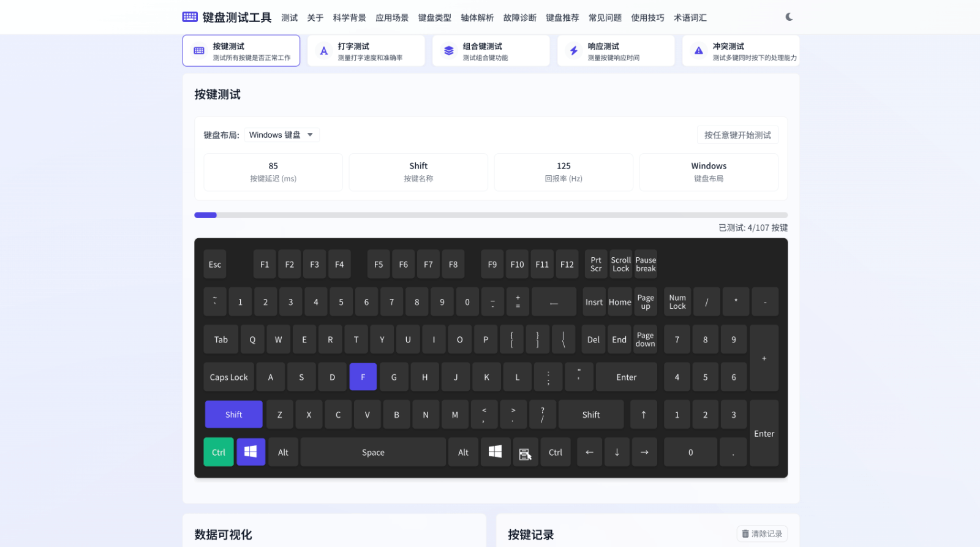The height and width of the screenshot is (547, 980).
Task: Click the left Windows logo key
Action: 251,452
